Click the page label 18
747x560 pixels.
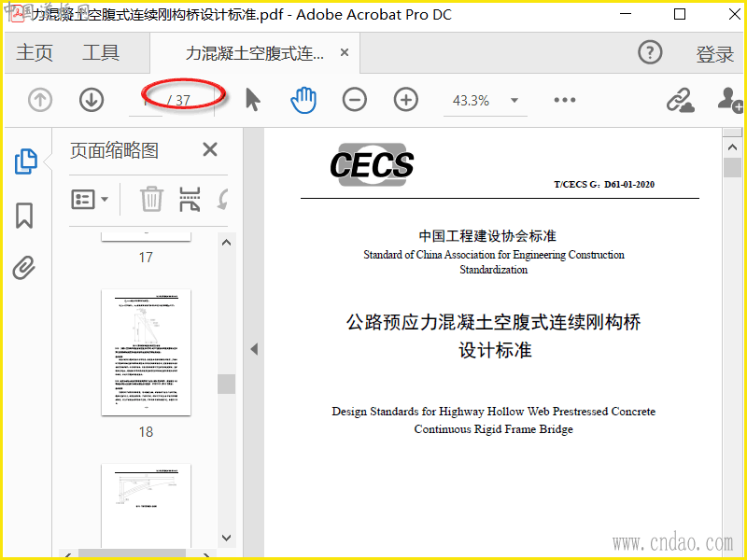(146, 432)
